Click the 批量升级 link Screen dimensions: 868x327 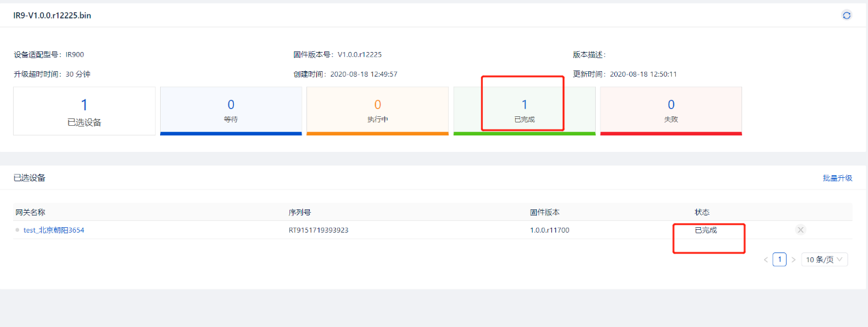(837, 178)
